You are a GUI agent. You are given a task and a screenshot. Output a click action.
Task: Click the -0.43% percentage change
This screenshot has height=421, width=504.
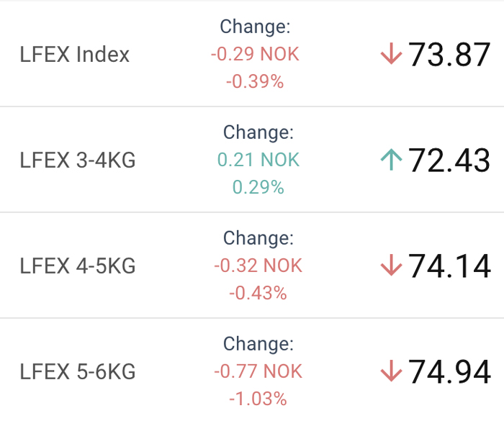(x=258, y=292)
